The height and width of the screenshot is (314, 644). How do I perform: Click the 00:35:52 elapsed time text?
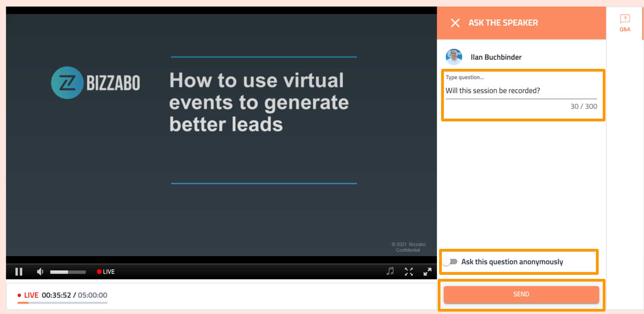(56, 295)
